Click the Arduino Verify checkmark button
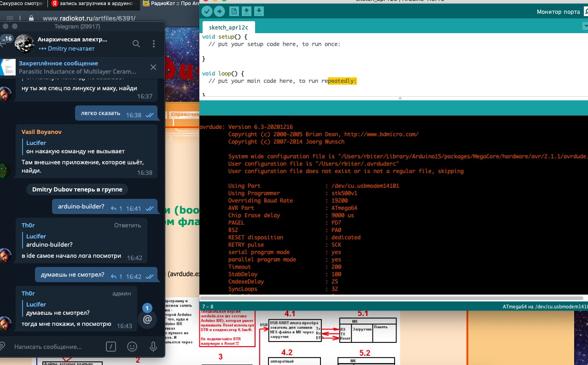Image resolution: width=588 pixels, height=365 pixels. 207,12
